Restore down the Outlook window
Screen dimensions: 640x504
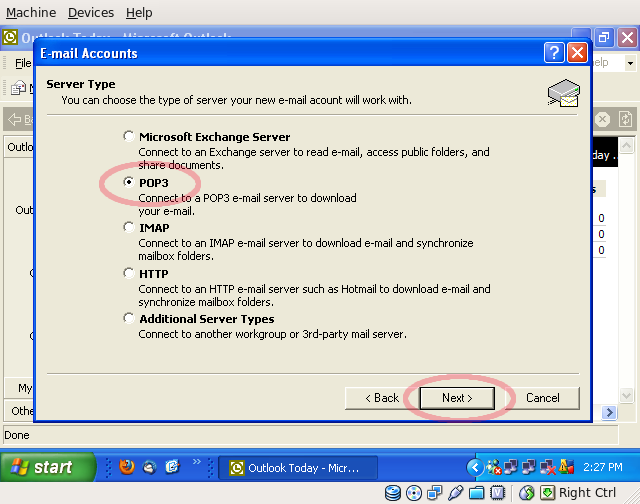coord(604,38)
